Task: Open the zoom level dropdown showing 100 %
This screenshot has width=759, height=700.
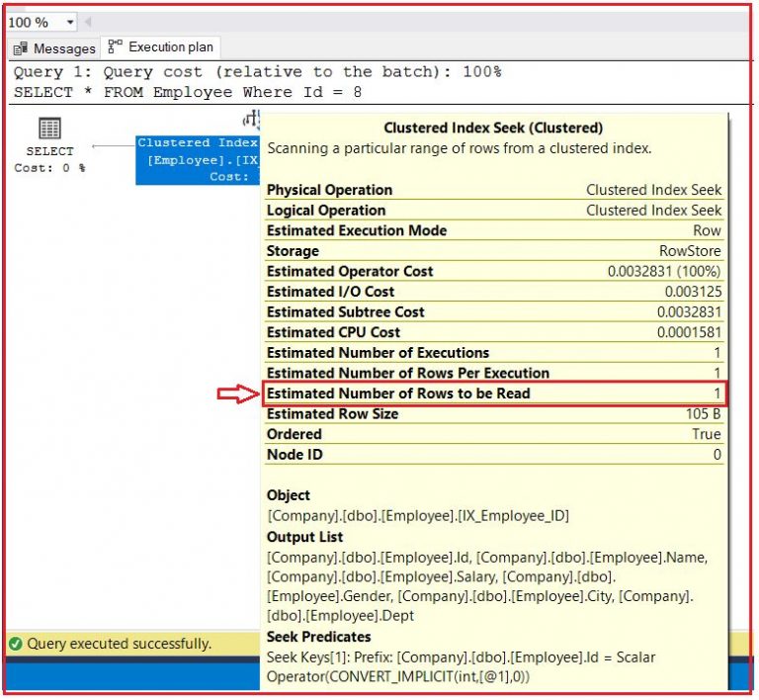Action: tap(70, 23)
